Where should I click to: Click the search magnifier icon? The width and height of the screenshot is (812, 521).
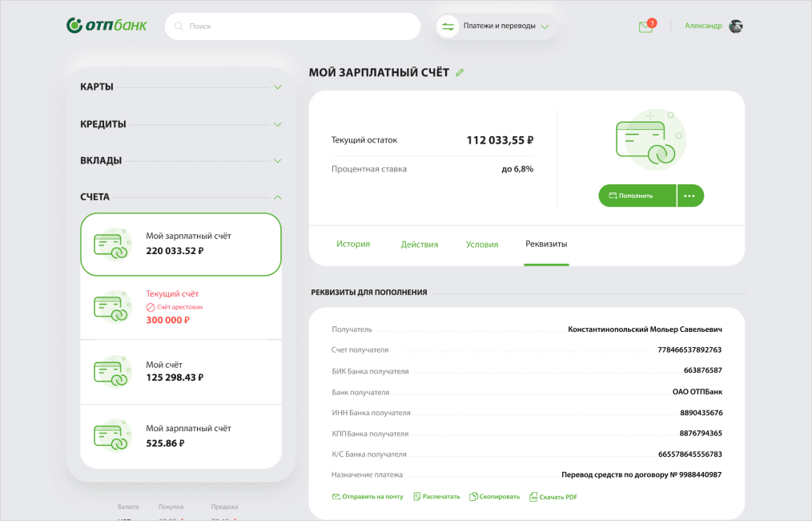tap(179, 26)
